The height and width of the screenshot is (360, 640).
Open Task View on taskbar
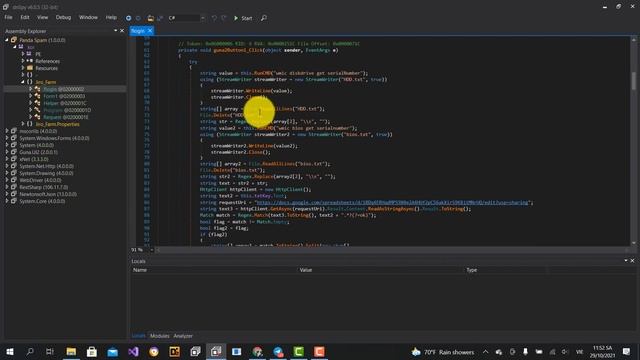(50, 351)
